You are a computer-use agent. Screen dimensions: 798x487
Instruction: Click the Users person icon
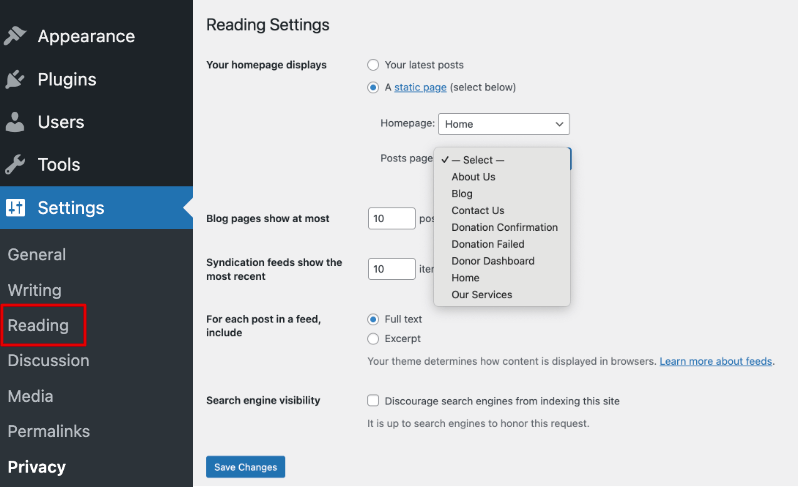click(x=15, y=122)
